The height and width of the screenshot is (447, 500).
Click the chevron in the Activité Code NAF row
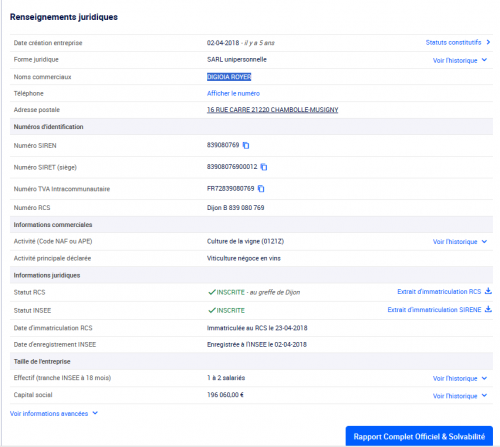click(484, 241)
